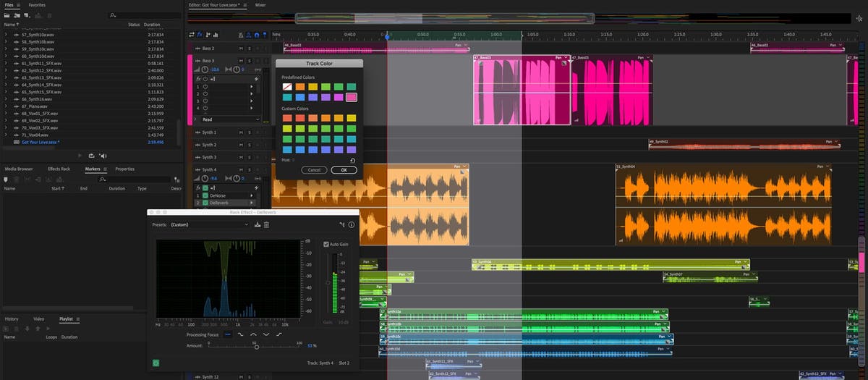The height and width of the screenshot is (380, 868).
Task: Open the Presets dropdown in DeReverb
Action: [210, 225]
